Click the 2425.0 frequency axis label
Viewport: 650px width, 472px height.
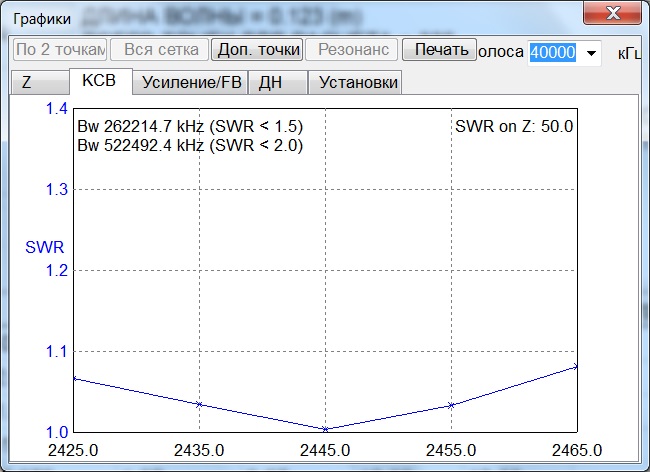(x=73, y=450)
